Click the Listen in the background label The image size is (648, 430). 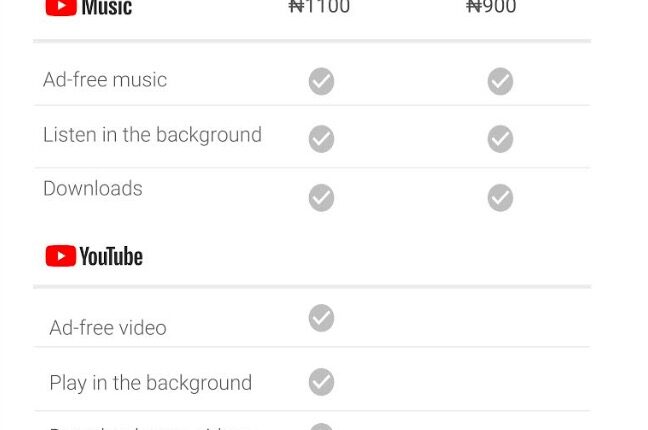pos(152,135)
